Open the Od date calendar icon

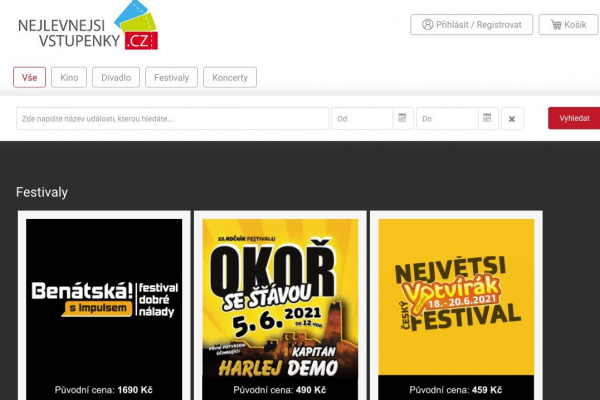(402, 118)
